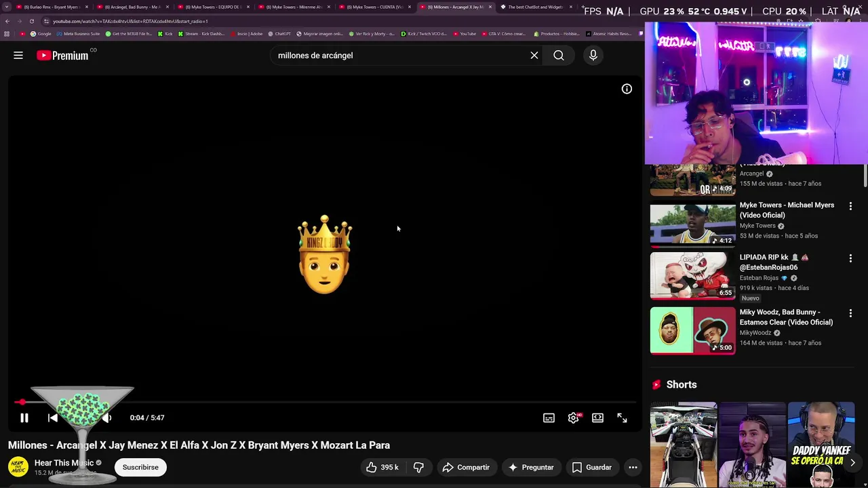
Task: Play the 'Daddy Yankee se operó' Short
Action: (821, 445)
